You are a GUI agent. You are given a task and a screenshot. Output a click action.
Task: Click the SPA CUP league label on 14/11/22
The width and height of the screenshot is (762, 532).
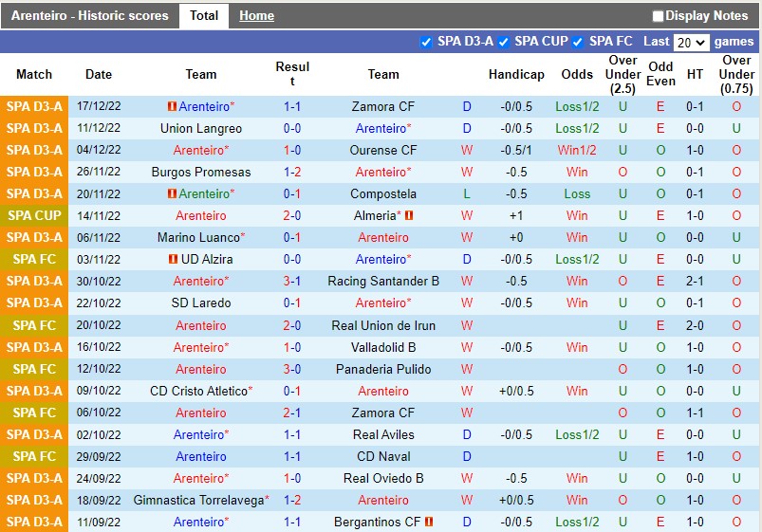34,215
